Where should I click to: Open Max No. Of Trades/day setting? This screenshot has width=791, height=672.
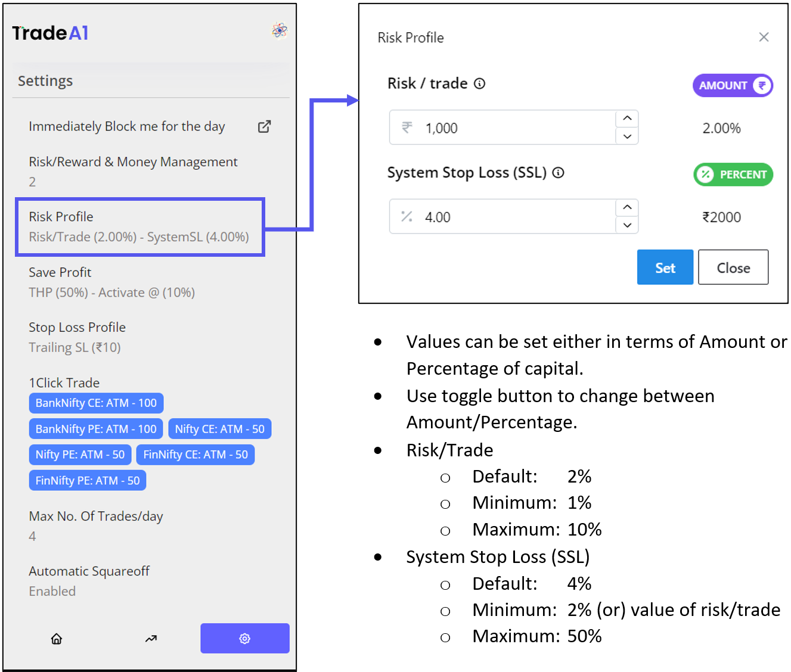coord(96,526)
